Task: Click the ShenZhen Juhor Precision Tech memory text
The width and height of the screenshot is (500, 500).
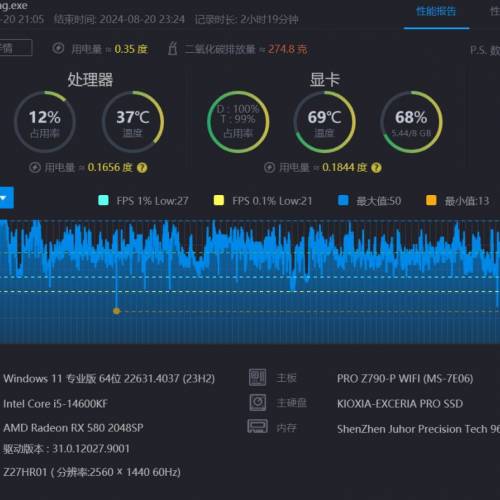Action: [x=418, y=429]
